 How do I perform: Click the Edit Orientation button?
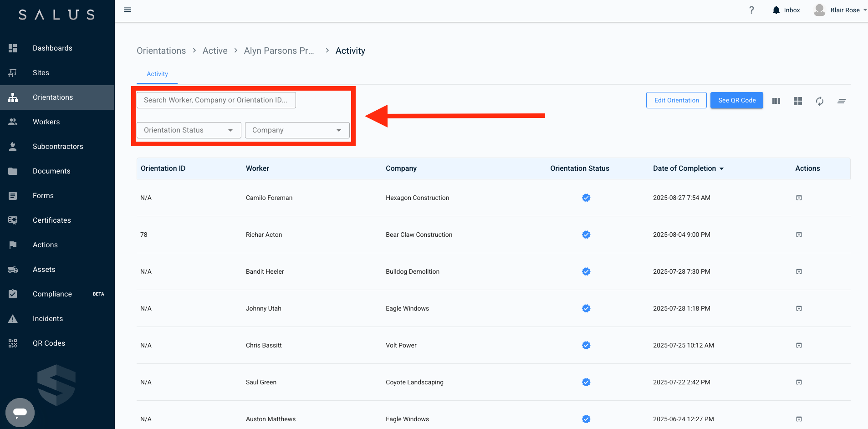coord(676,100)
